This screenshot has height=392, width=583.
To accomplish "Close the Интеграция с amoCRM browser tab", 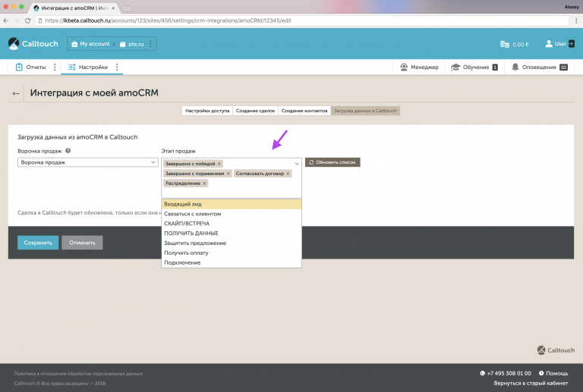I will 113,8.
